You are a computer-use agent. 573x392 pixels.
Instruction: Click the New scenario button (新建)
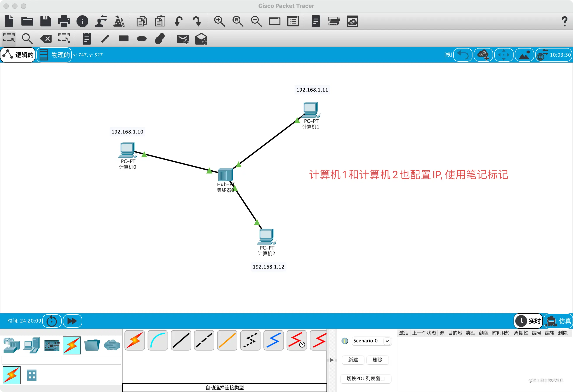(x=353, y=360)
